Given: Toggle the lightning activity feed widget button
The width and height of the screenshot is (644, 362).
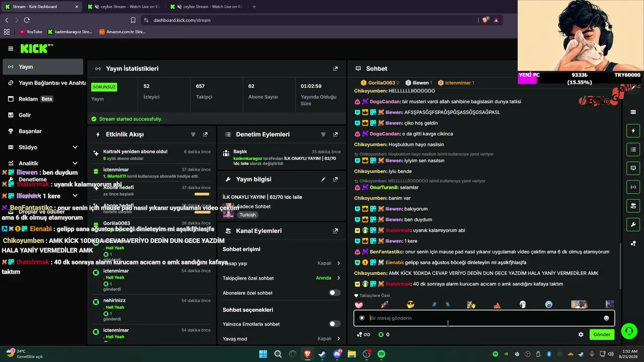Looking at the screenshot, I should (633, 131).
